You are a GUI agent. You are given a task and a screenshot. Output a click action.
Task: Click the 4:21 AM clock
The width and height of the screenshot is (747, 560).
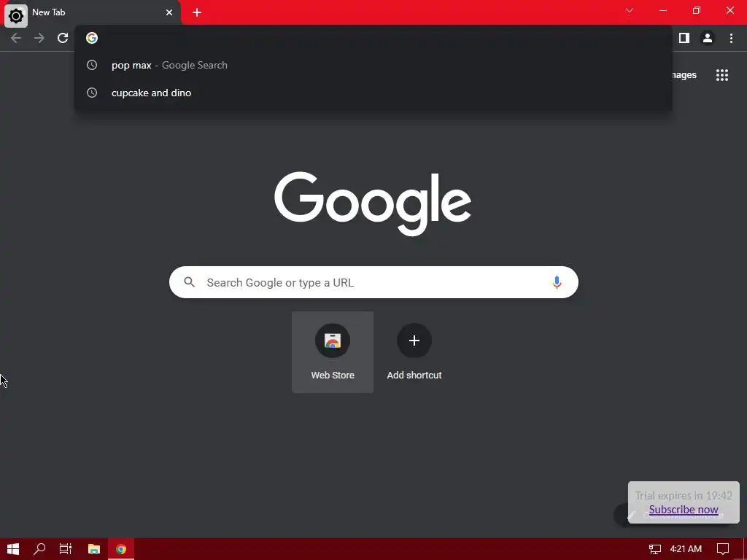686,549
